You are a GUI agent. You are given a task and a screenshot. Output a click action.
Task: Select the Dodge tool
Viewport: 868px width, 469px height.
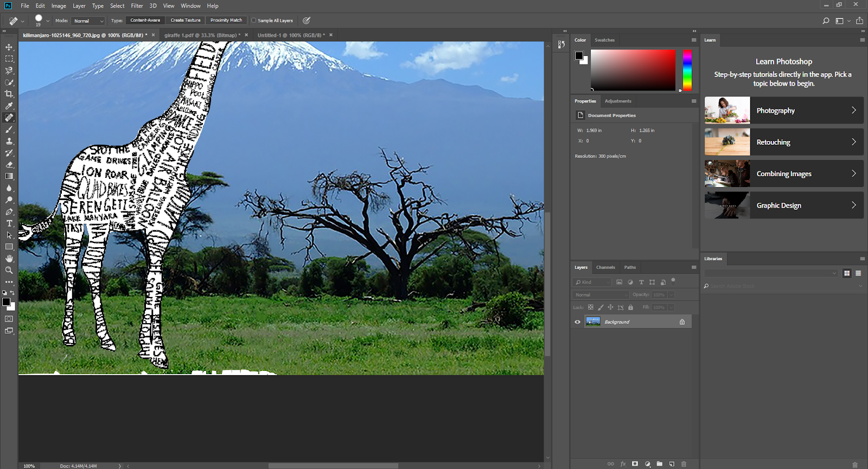(x=9, y=200)
